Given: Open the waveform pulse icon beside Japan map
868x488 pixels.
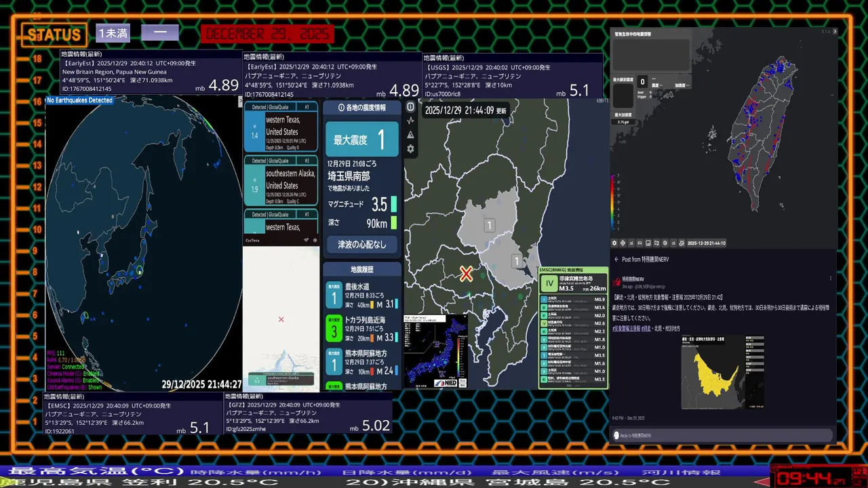Looking at the screenshot, I should (410, 121).
